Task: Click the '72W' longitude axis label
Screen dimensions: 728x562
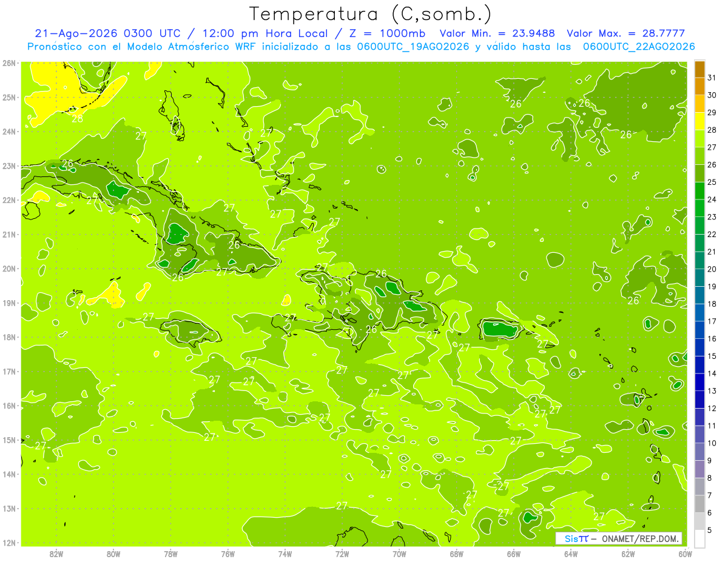Action: (x=342, y=554)
